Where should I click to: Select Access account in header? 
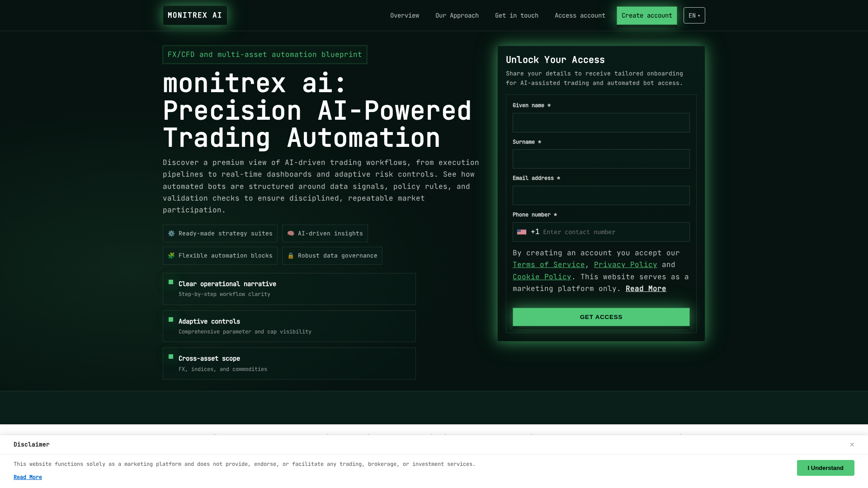(580, 15)
